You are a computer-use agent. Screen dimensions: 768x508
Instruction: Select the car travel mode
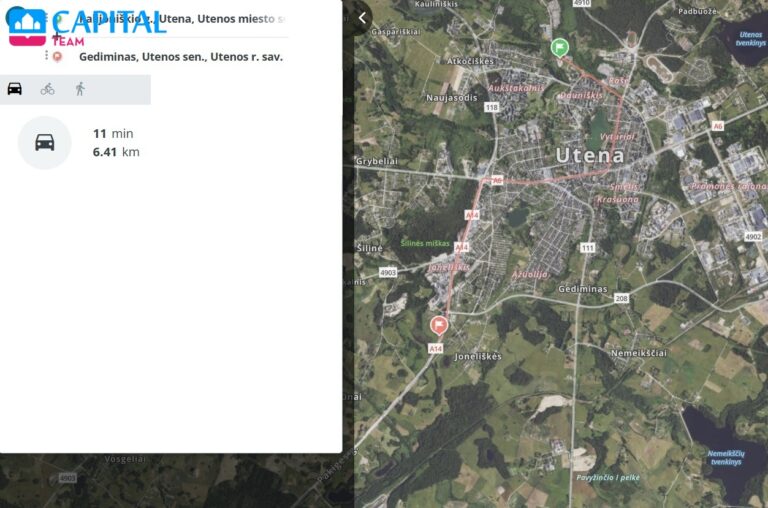(15, 88)
